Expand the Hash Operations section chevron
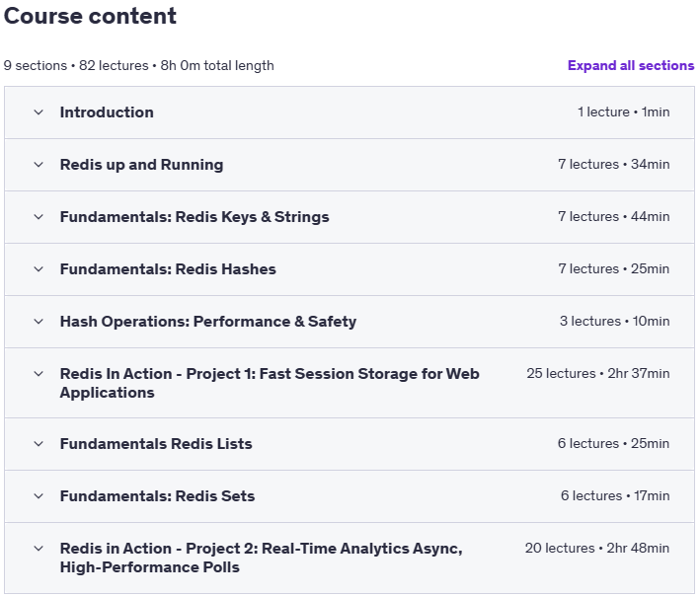Screen dimensions: 700x597 tap(39, 322)
